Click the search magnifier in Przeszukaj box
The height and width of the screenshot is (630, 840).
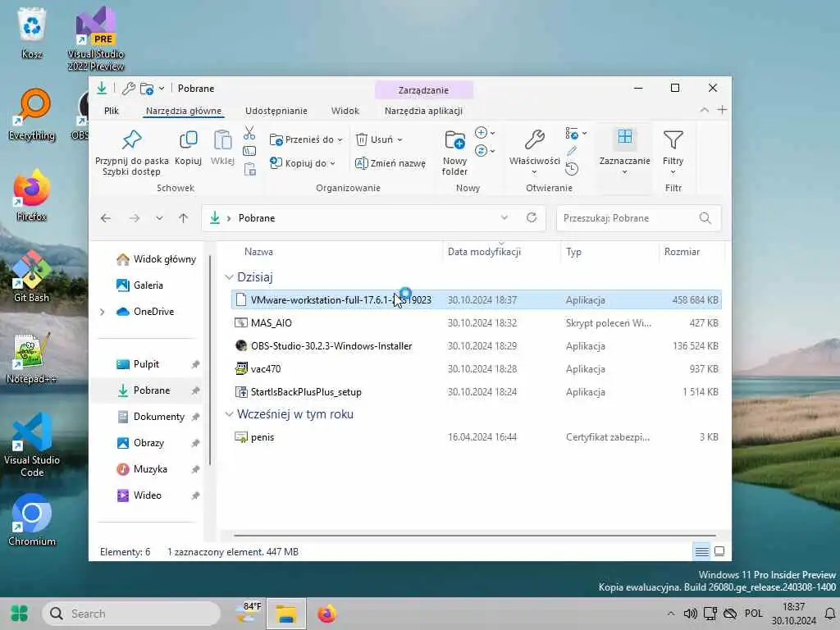(x=705, y=218)
